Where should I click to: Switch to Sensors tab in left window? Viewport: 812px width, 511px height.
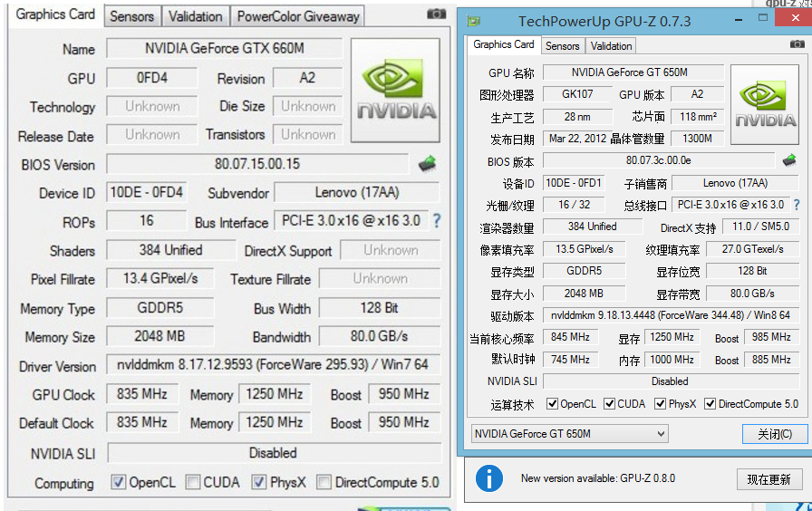point(132,16)
